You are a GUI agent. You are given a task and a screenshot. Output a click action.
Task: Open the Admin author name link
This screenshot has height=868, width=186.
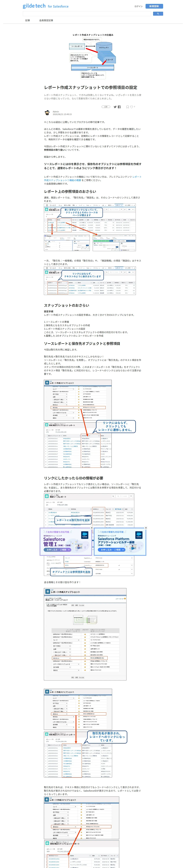[56, 112]
